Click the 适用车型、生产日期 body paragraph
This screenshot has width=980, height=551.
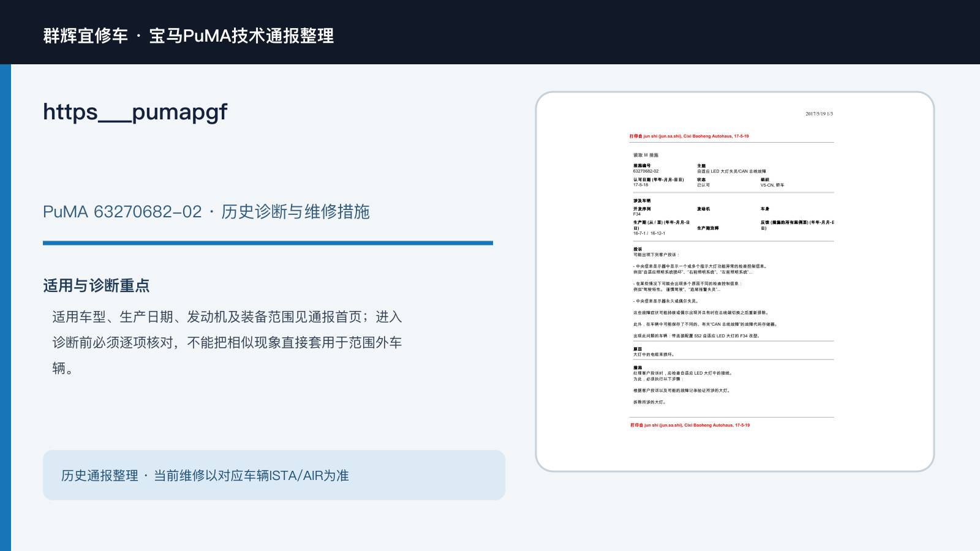[227, 342]
